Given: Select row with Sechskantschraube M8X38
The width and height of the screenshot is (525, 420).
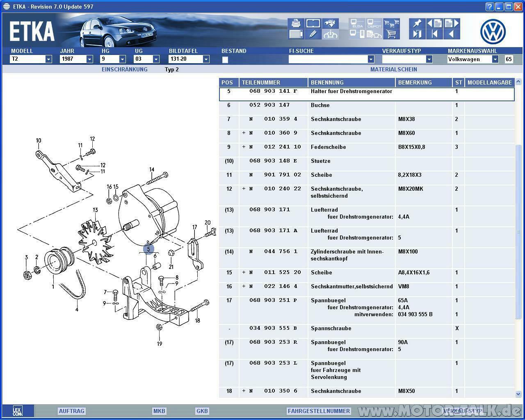Looking at the screenshot, I should tap(367, 122).
